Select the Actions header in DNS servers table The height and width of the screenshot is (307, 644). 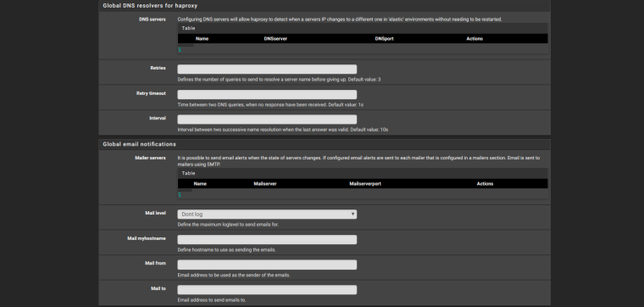(x=475, y=39)
